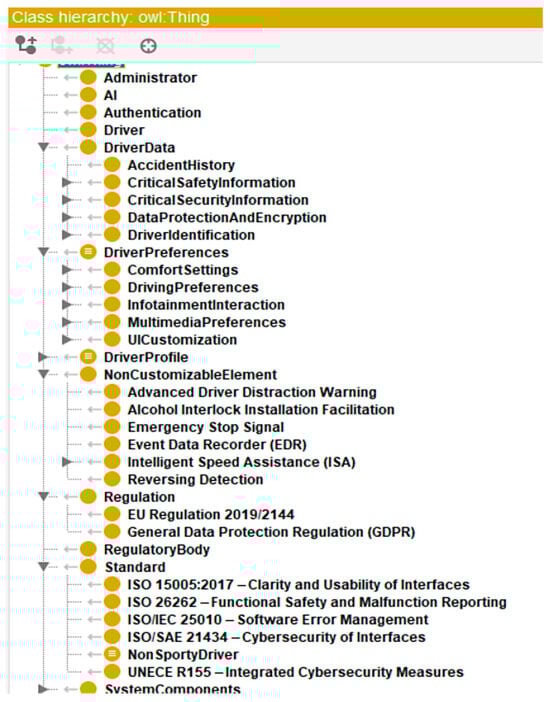Expand the DrivingPreferences node

(67, 287)
